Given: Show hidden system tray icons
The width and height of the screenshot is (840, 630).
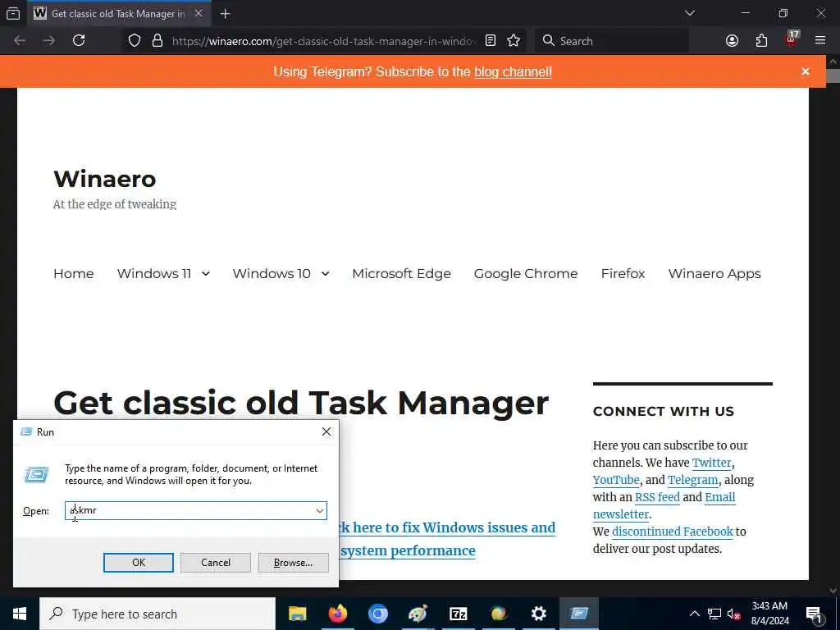Looking at the screenshot, I should [694, 614].
